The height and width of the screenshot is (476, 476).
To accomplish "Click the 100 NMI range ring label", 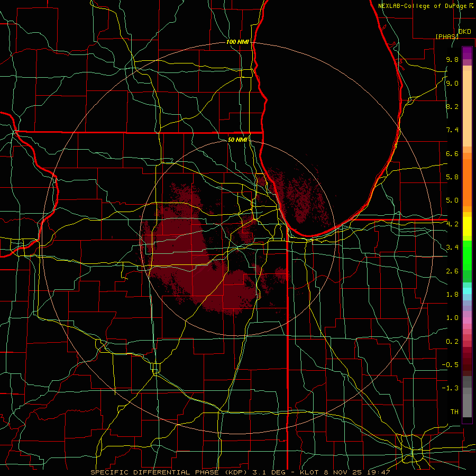I will [x=237, y=42].
